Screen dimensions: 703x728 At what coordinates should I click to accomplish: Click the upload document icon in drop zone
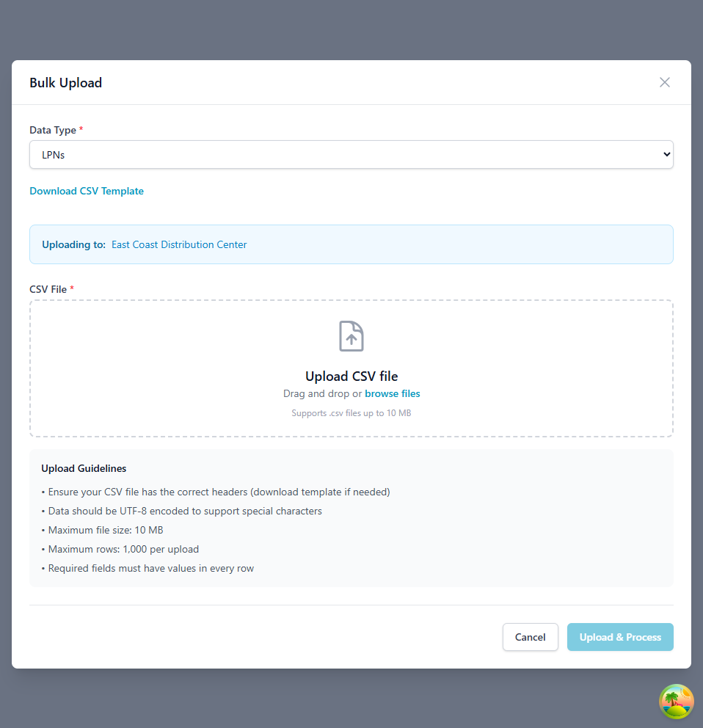click(351, 336)
